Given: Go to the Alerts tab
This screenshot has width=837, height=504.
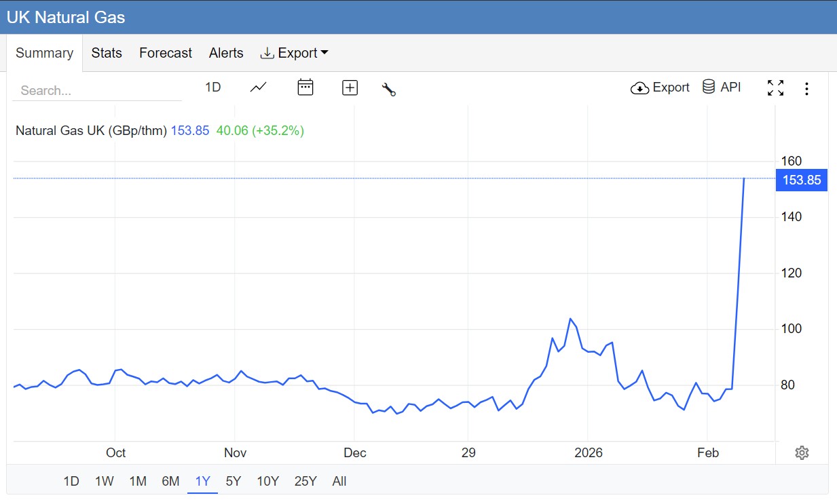Looking at the screenshot, I should 226,53.
